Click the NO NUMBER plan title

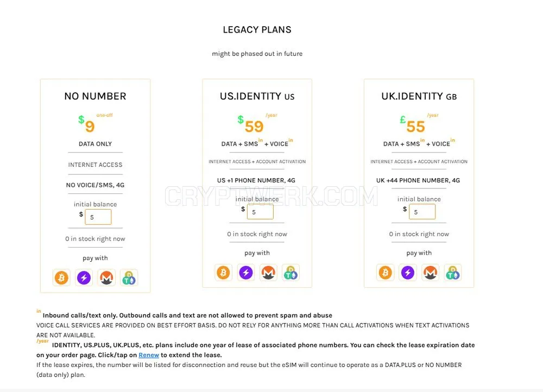pos(95,96)
